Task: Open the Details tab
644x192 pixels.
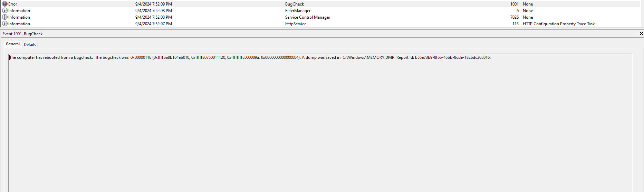Action: click(x=30, y=45)
